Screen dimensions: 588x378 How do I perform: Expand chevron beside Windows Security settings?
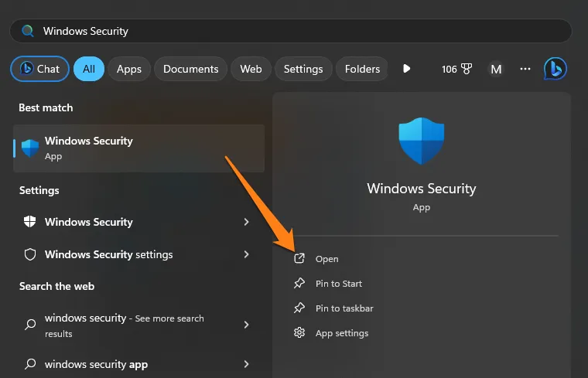click(246, 254)
